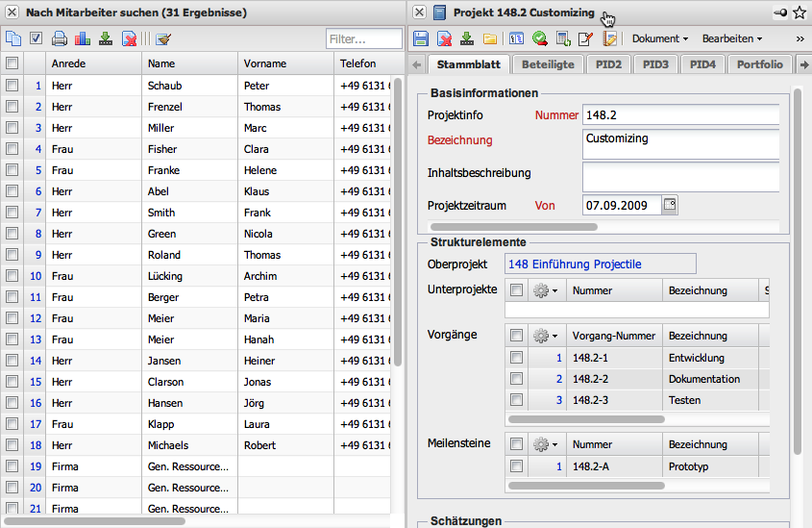Click the Filter input field

point(363,39)
